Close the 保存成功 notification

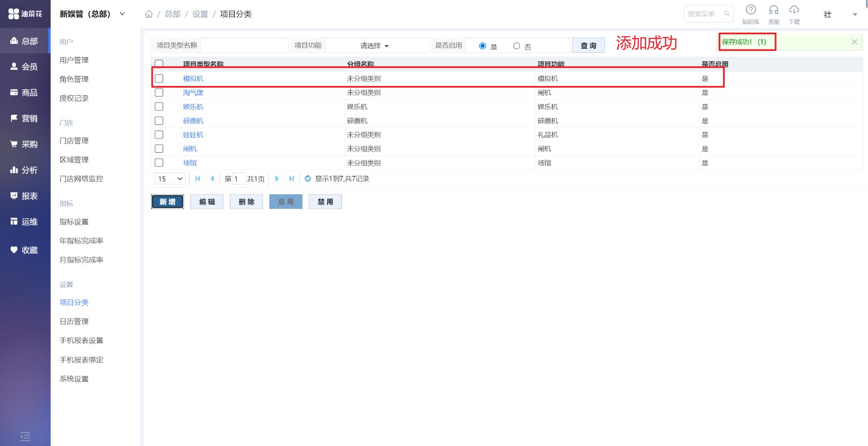tap(854, 42)
